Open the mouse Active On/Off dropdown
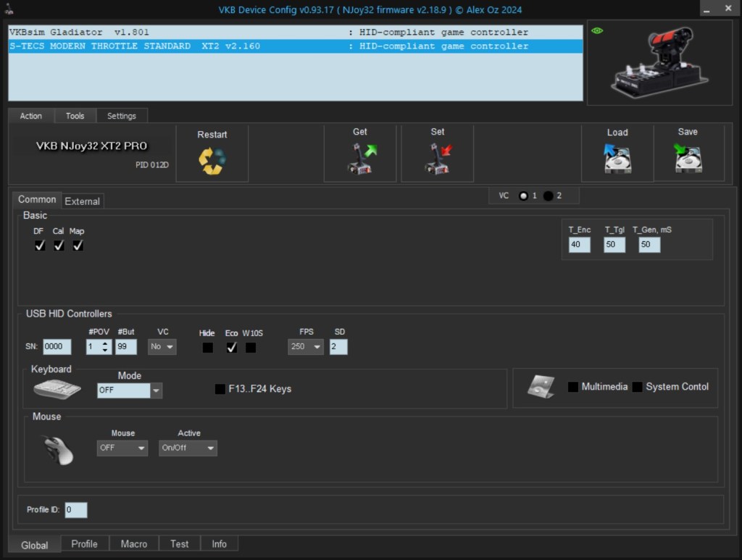This screenshot has height=560, width=742. click(x=188, y=448)
